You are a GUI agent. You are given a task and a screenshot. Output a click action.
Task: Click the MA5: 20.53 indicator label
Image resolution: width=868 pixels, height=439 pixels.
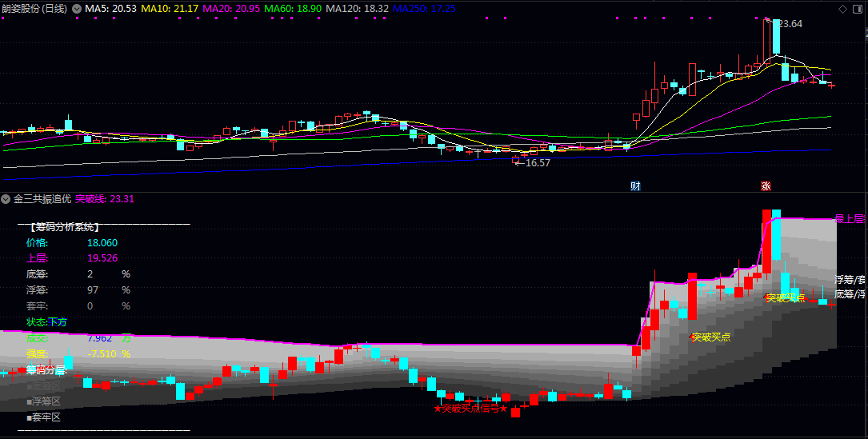[110, 9]
